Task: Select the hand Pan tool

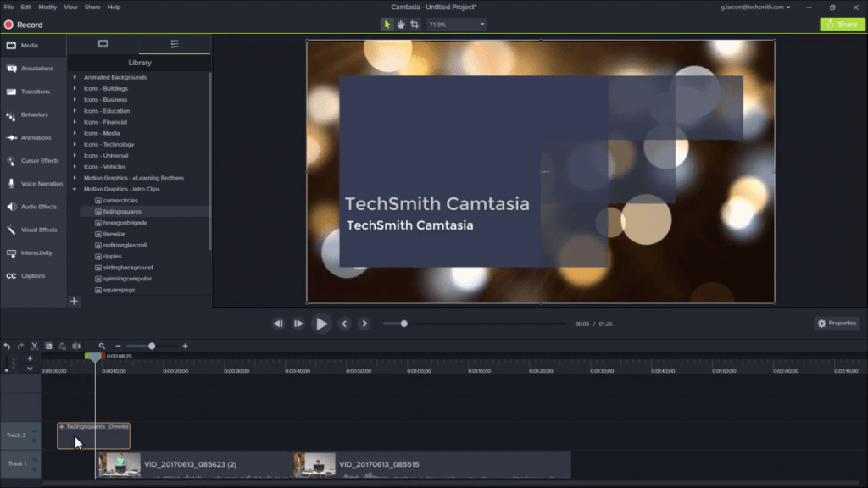Action: tap(401, 25)
